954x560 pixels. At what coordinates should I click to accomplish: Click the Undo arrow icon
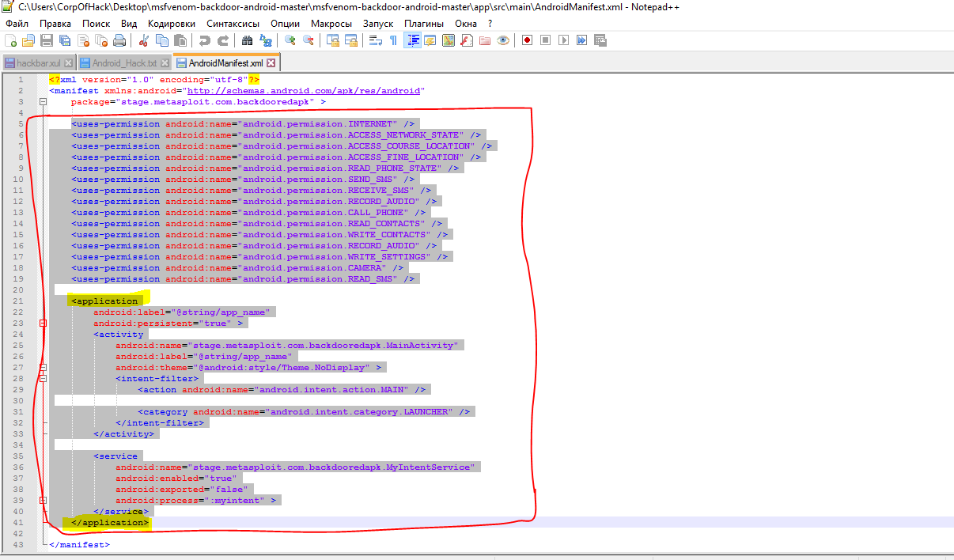(x=205, y=40)
